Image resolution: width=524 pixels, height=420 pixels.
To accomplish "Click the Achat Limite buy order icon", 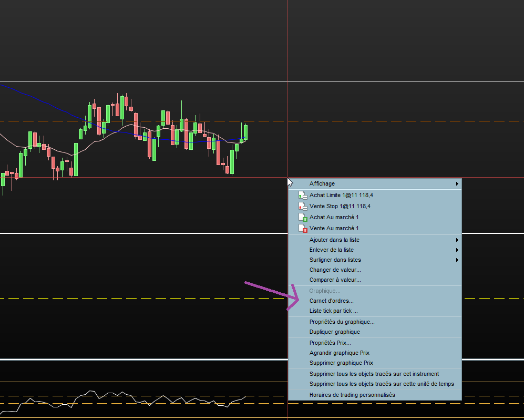I will pos(302,195).
